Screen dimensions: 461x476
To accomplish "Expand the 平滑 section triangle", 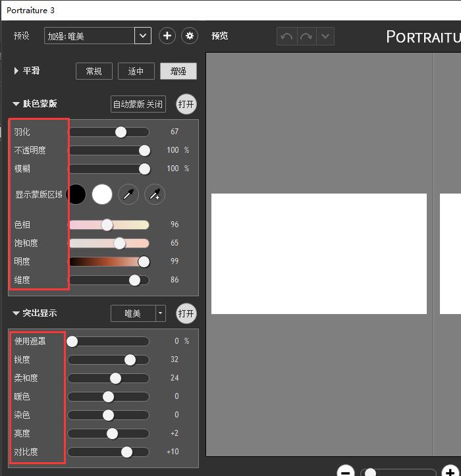I will 16,70.
